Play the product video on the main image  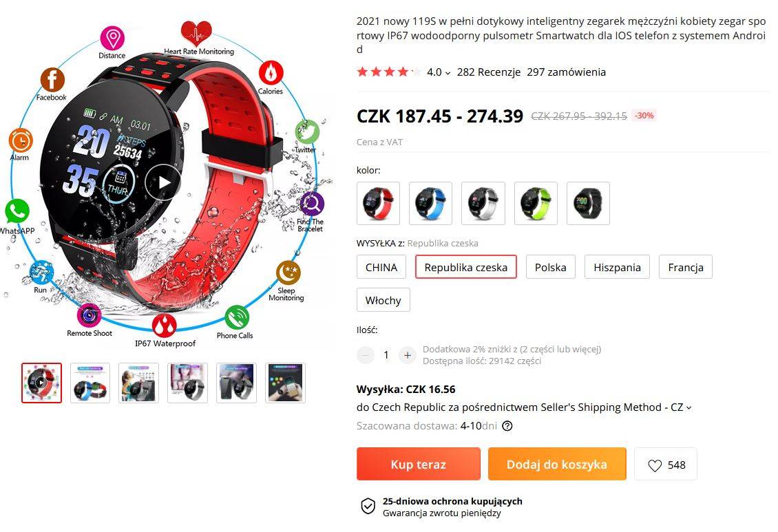[163, 182]
